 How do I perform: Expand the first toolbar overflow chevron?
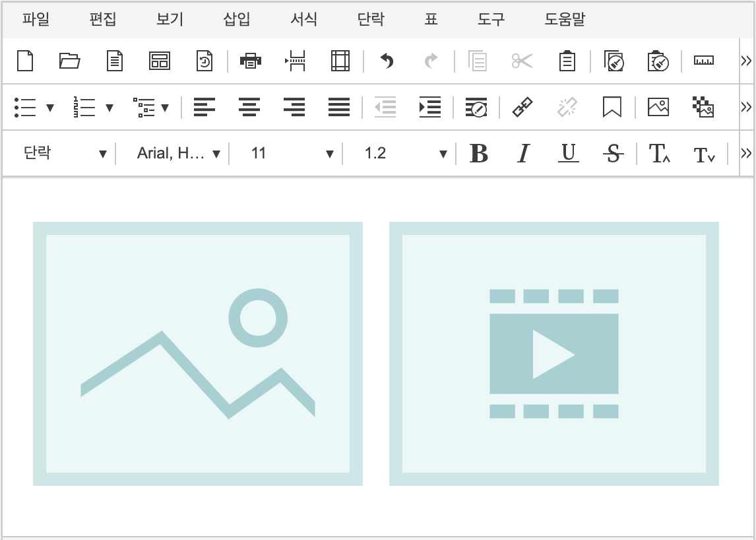click(x=746, y=61)
